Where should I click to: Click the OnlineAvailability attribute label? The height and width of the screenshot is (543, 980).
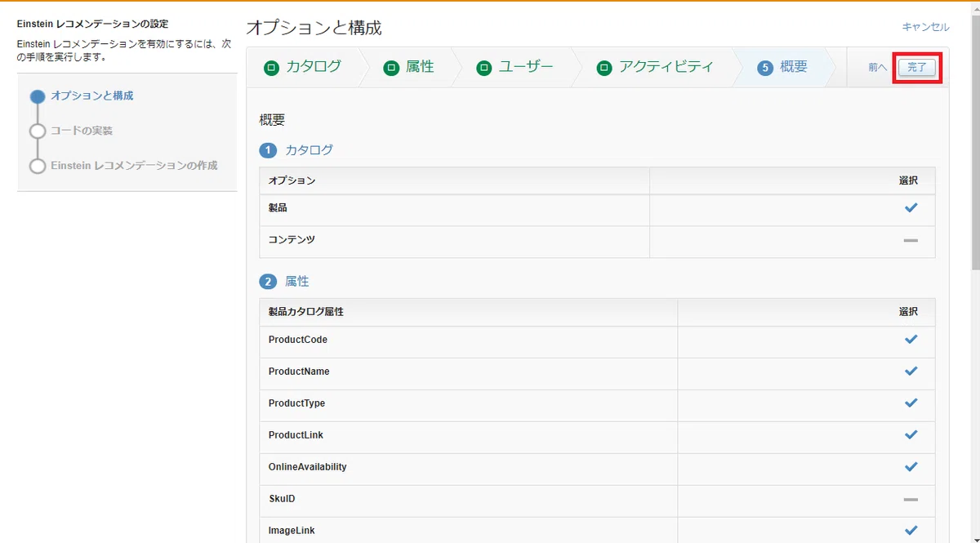pos(308,467)
